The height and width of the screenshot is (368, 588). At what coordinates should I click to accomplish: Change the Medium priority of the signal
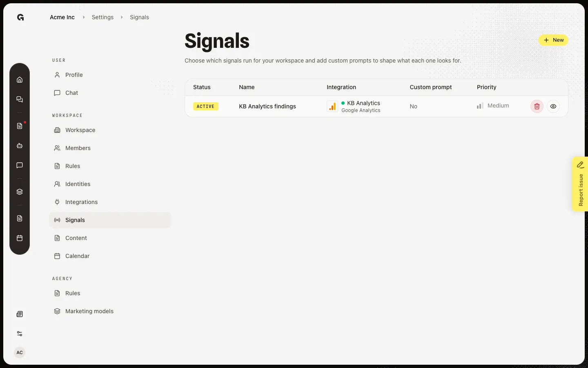(493, 105)
